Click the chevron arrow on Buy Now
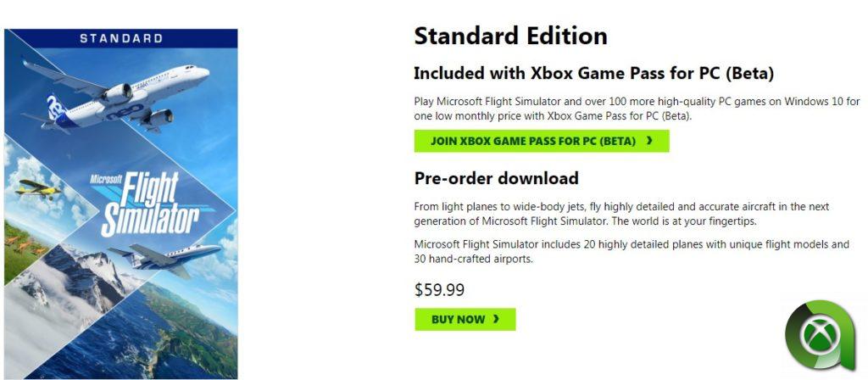 [x=496, y=320]
